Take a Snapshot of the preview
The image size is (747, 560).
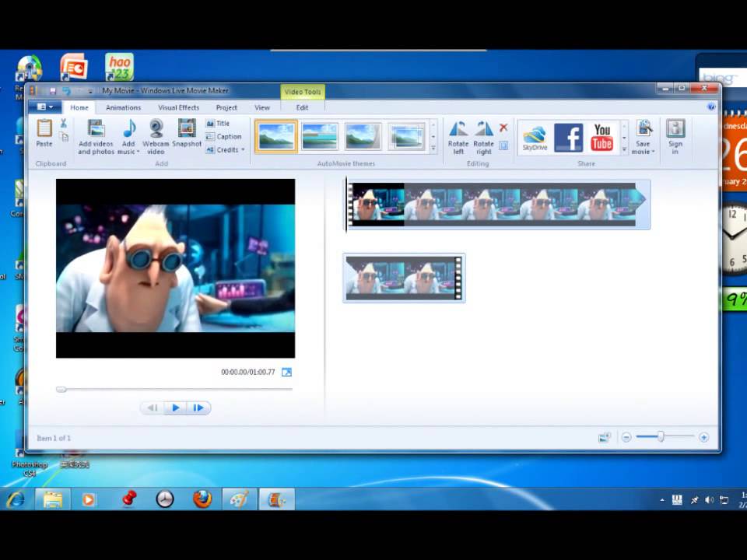(x=187, y=133)
